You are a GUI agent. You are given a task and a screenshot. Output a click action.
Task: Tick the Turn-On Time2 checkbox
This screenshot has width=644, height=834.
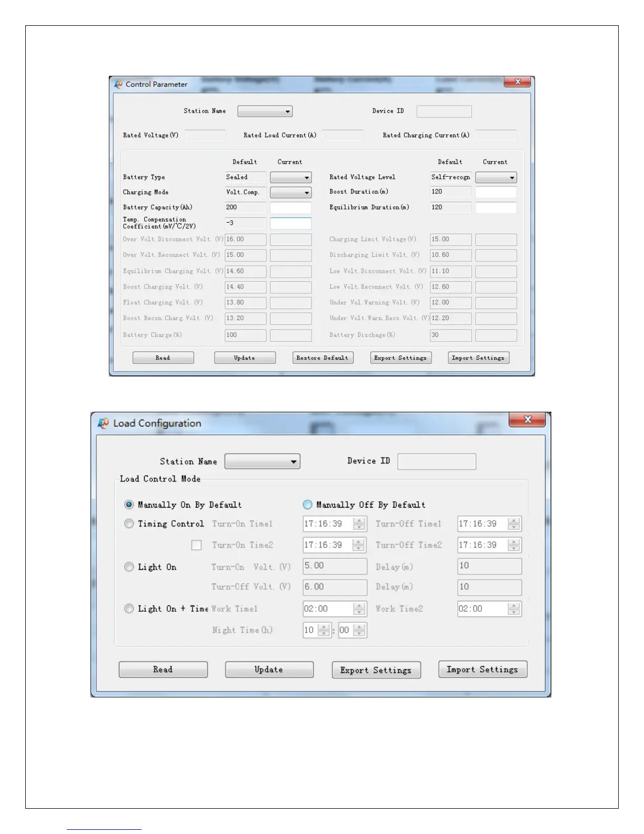tap(196, 545)
